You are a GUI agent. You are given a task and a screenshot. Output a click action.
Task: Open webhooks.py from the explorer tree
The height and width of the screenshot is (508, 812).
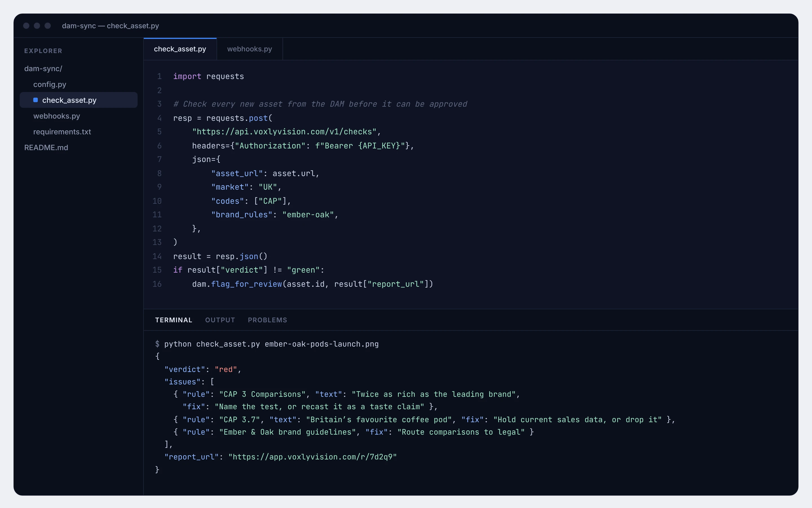tap(56, 116)
